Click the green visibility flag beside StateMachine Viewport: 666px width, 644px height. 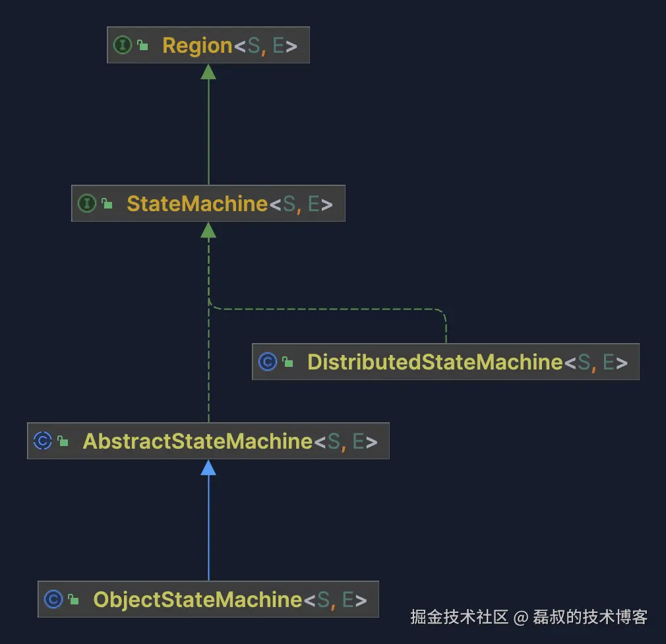(107, 203)
